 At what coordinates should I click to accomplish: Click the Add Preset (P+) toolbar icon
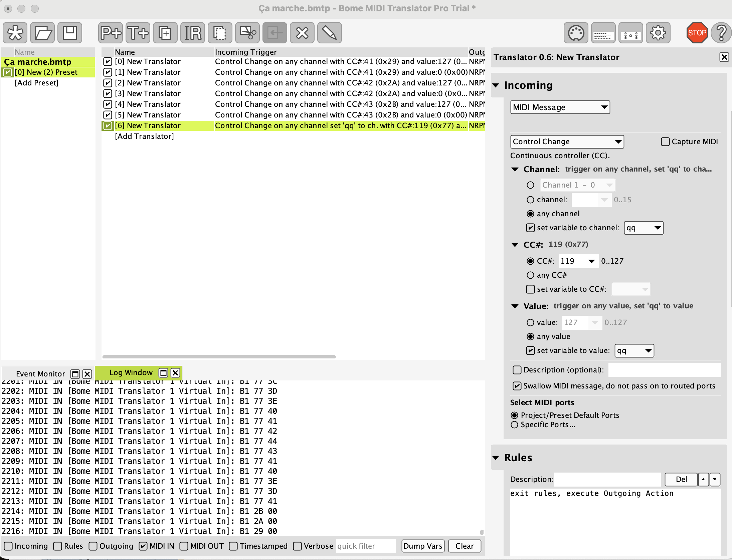pyautogui.click(x=111, y=33)
